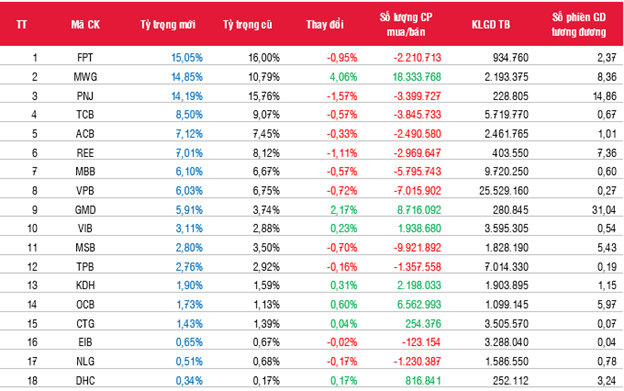The height and width of the screenshot is (391, 624).
Task: Click the "Tỷ trọng mới" column header
Action: (x=168, y=25)
